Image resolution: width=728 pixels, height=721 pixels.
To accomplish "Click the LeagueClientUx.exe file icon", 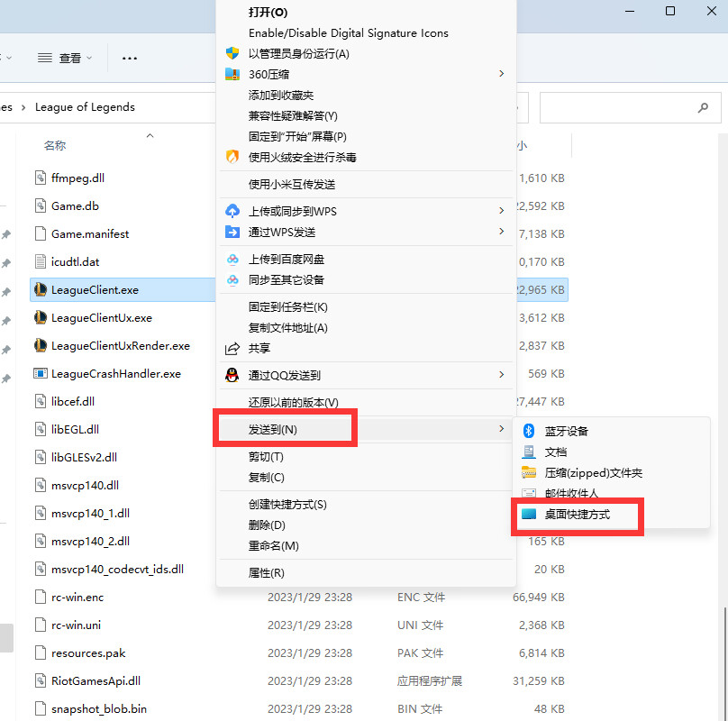I will point(41,317).
